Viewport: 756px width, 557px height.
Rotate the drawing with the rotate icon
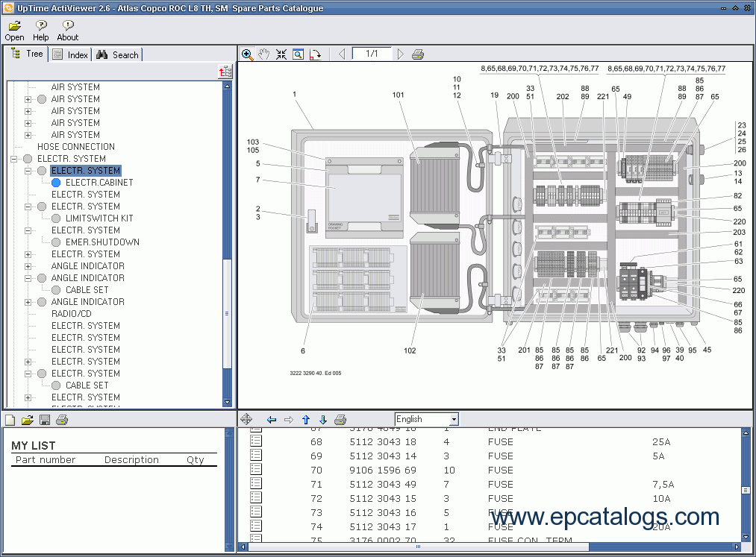[x=315, y=54]
